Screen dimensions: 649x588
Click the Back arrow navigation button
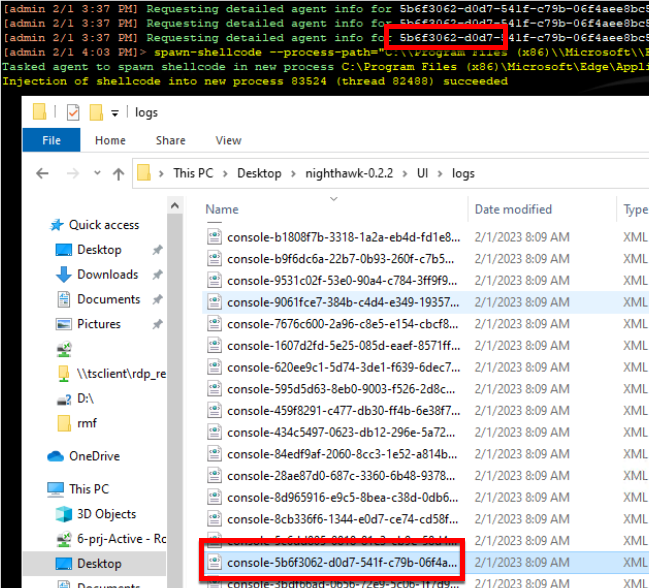tap(42, 174)
